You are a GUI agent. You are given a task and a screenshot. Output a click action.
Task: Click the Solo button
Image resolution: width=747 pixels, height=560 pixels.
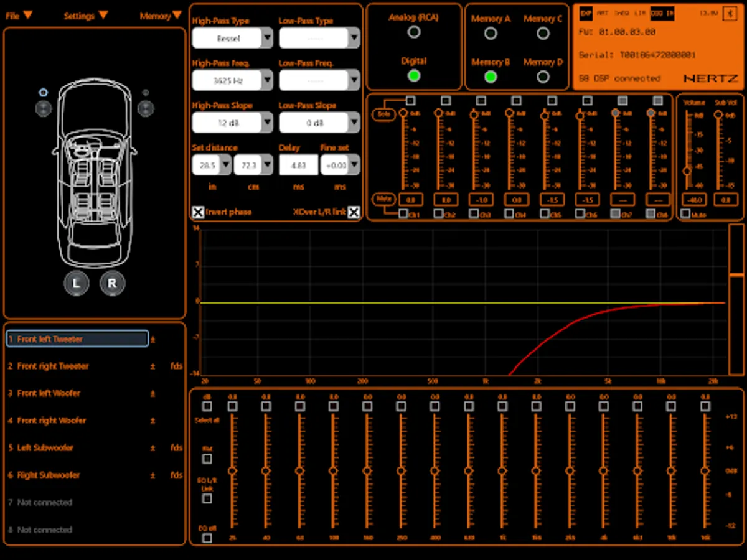tap(384, 114)
